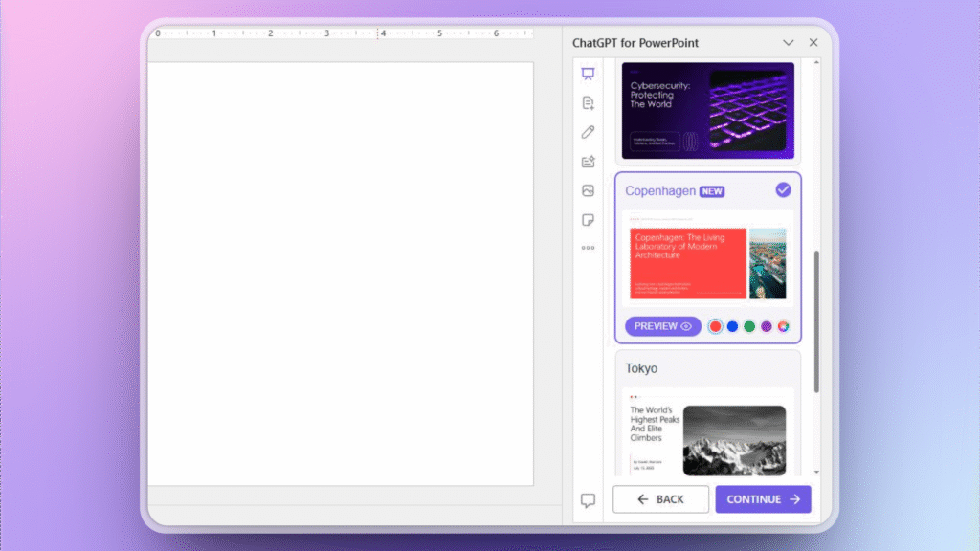Continue to the next step
This screenshot has height=551, width=980.
click(x=763, y=498)
